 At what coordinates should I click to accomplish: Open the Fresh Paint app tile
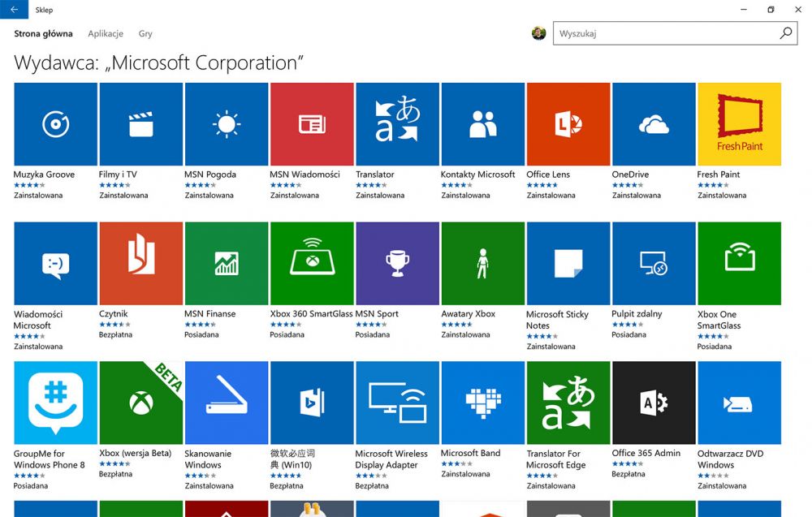[x=739, y=124]
